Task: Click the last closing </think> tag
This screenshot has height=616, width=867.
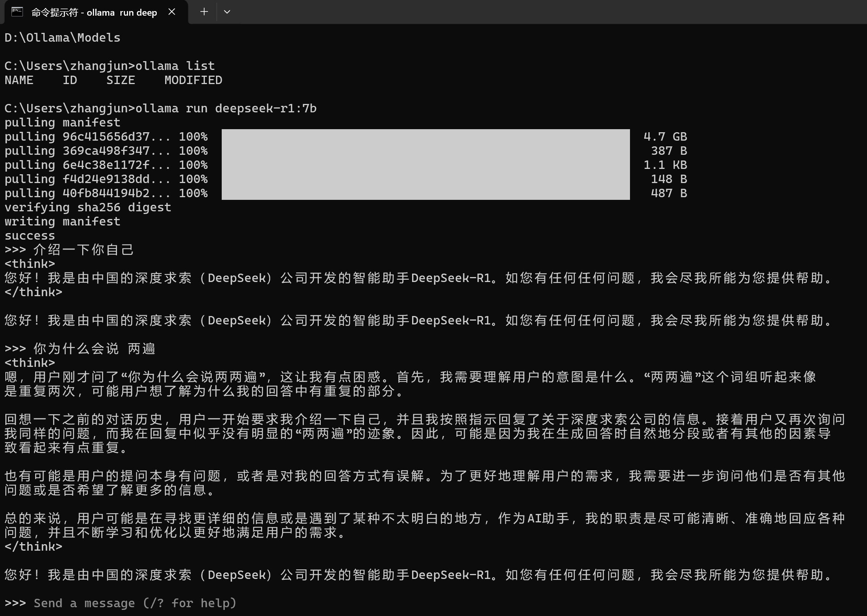Action: click(33, 547)
